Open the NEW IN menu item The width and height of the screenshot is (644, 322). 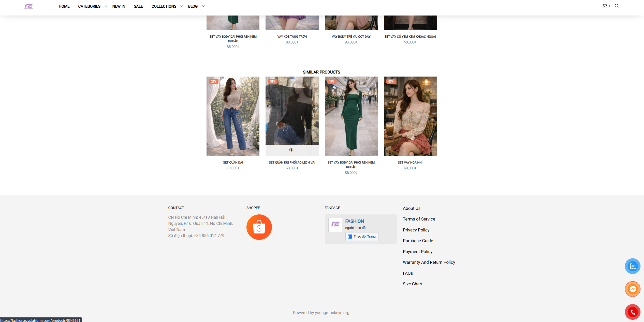point(119,6)
